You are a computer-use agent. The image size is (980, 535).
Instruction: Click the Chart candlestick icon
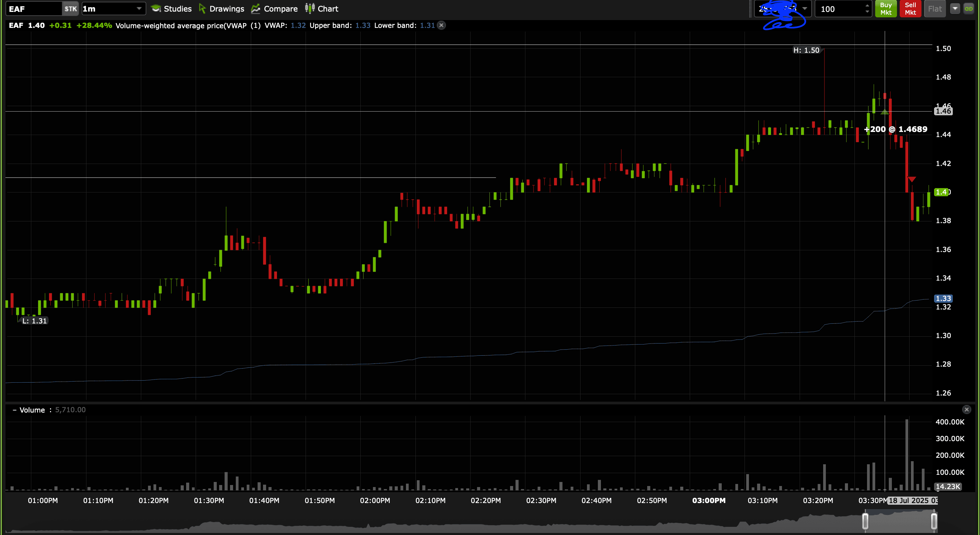pyautogui.click(x=310, y=9)
